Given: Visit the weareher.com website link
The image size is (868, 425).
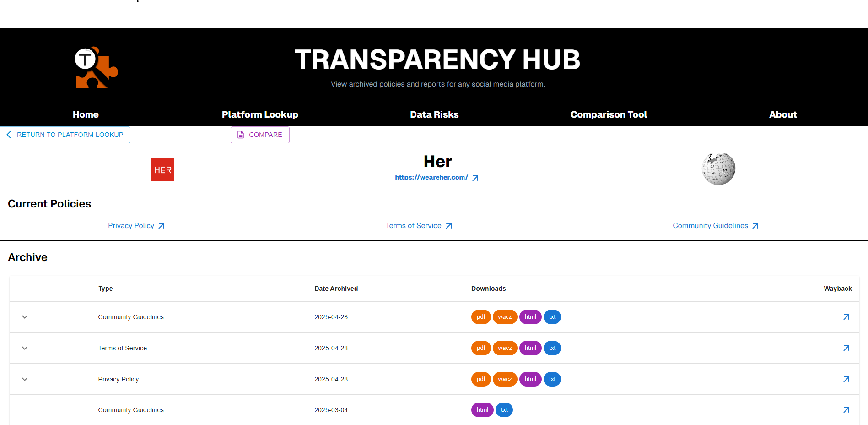Looking at the screenshot, I should 431,177.
